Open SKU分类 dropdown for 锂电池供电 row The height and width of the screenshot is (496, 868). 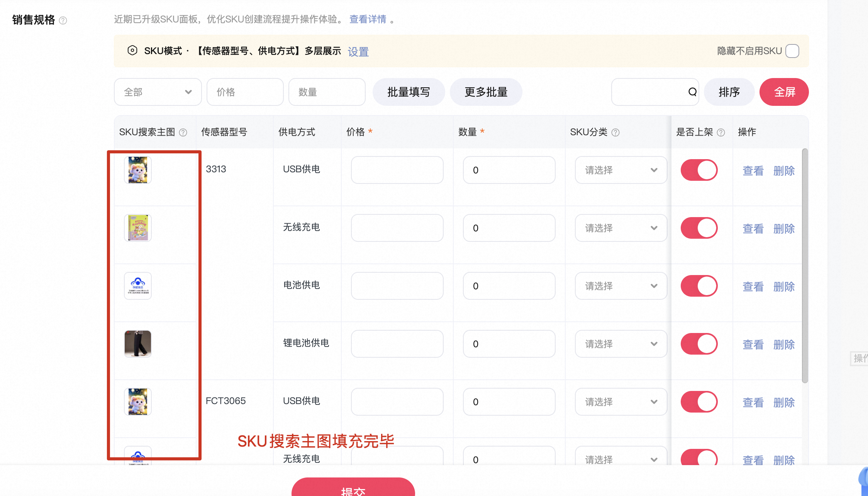click(x=621, y=344)
